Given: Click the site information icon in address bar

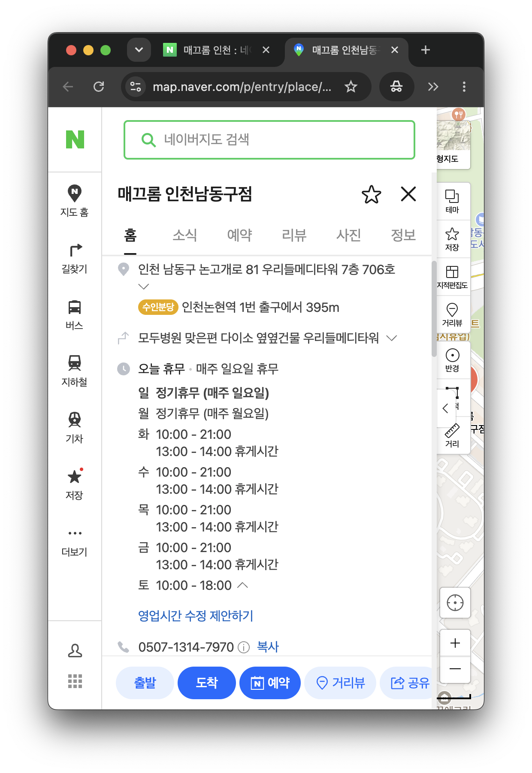Looking at the screenshot, I should [136, 87].
